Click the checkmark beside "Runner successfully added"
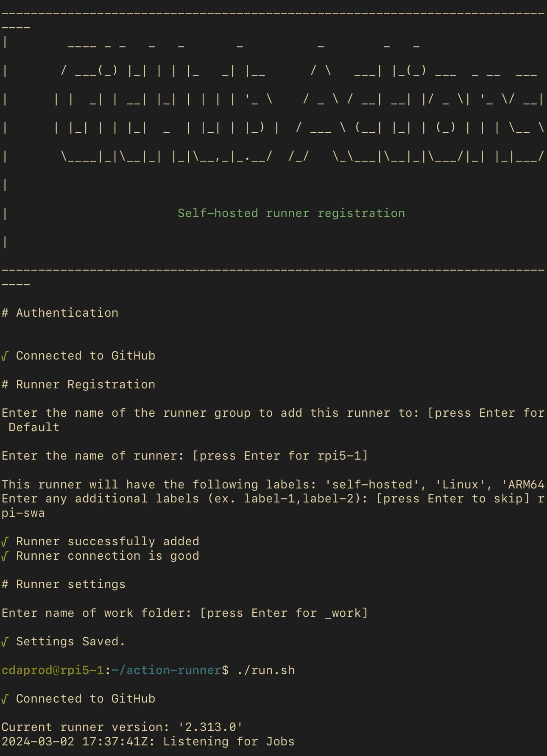The height and width of the screenshot is (756, 547). coord(5,542)
